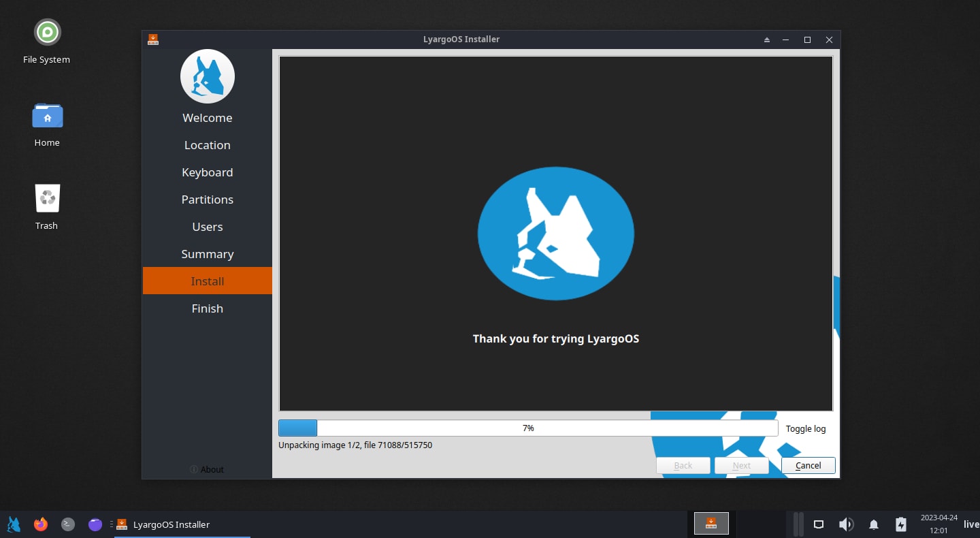Click the installation progress bar at 7%

pyautogui.click(x=528, y=428)
